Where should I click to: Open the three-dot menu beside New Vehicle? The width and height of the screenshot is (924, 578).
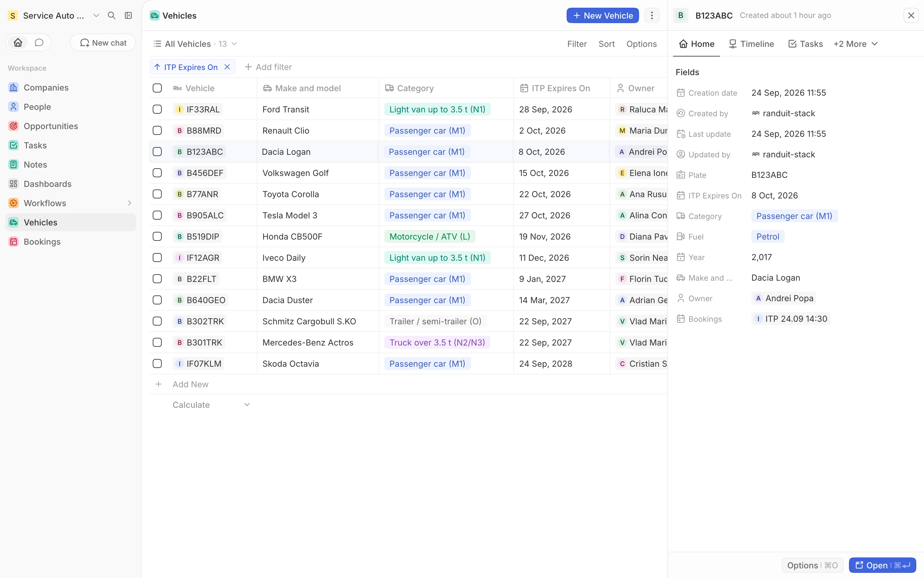point(652,16)
